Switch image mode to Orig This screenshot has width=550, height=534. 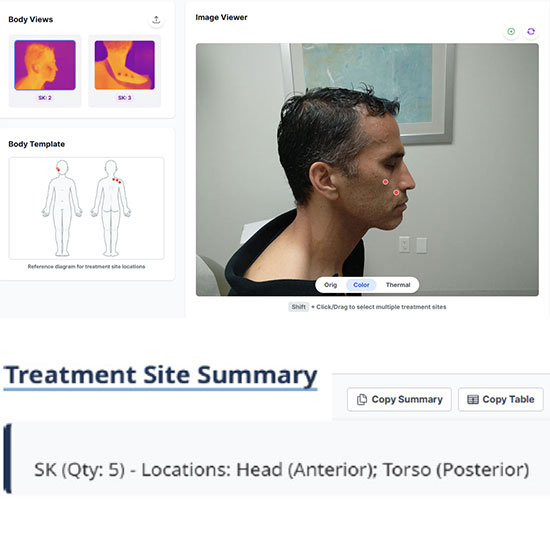pyautogui.click(x=330, y=285)
